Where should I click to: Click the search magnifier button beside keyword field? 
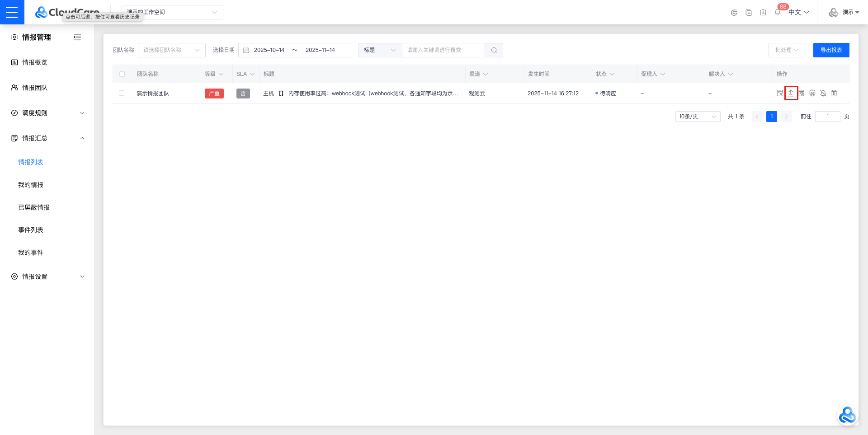494,50
